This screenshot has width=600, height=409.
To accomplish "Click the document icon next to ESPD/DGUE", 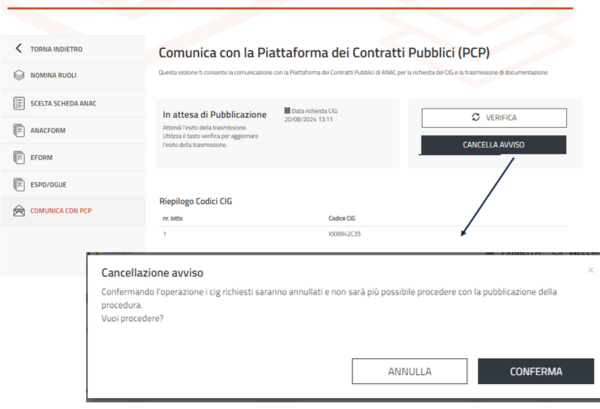I will [18, 184].
